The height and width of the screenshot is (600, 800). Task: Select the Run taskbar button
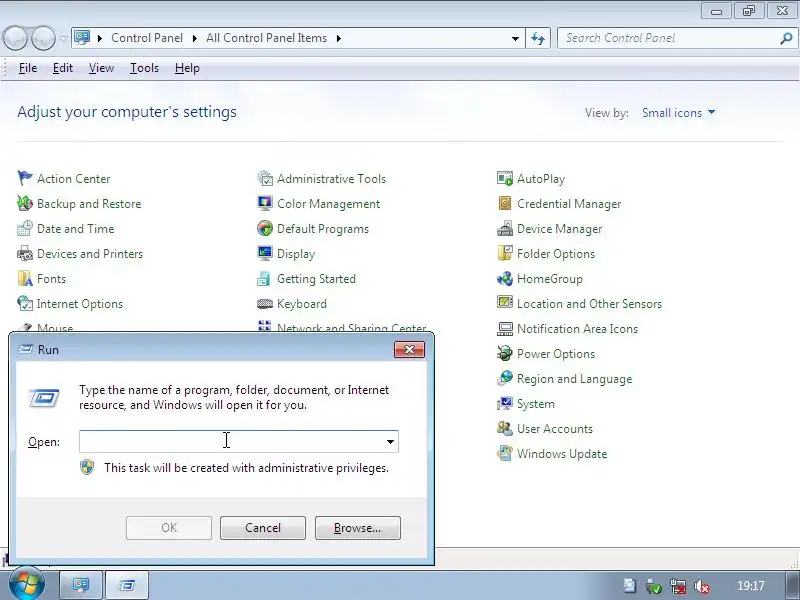tap(127, 585)
